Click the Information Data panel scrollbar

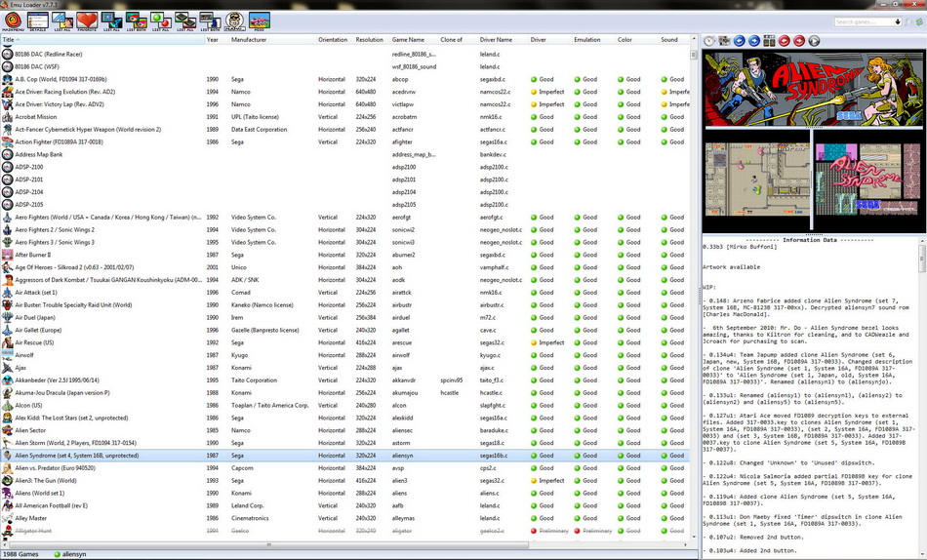922,396
